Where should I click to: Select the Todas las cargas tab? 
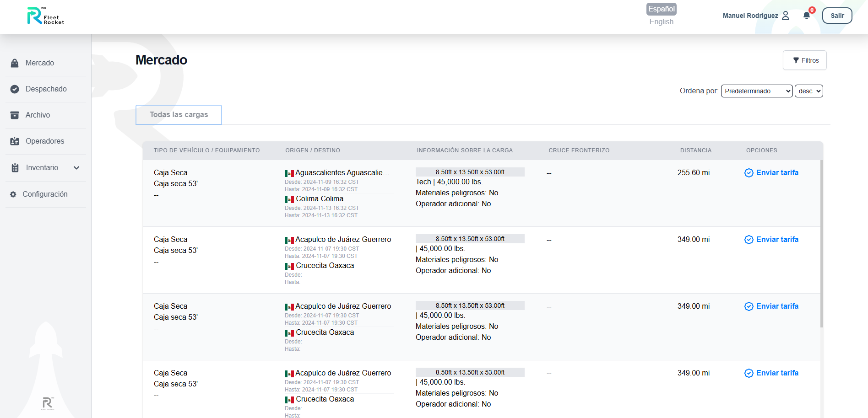[x=179, y=115]
